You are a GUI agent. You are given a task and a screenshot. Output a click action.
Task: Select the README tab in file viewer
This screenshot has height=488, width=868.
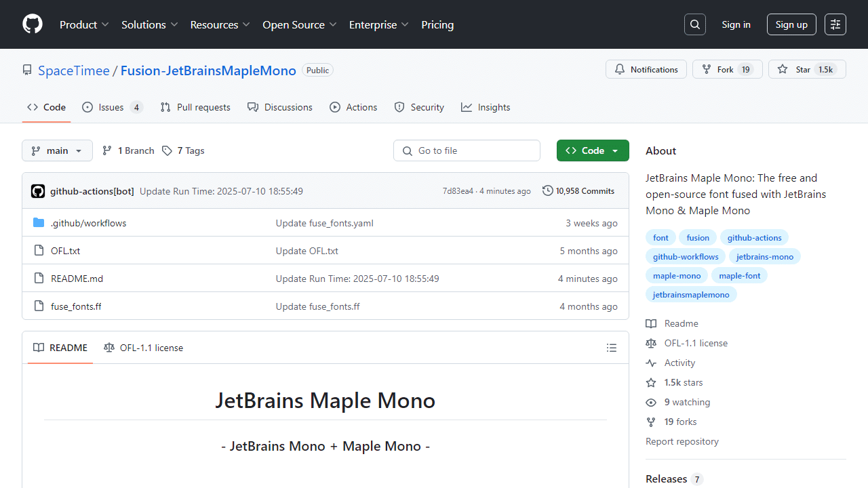point(60,348)
